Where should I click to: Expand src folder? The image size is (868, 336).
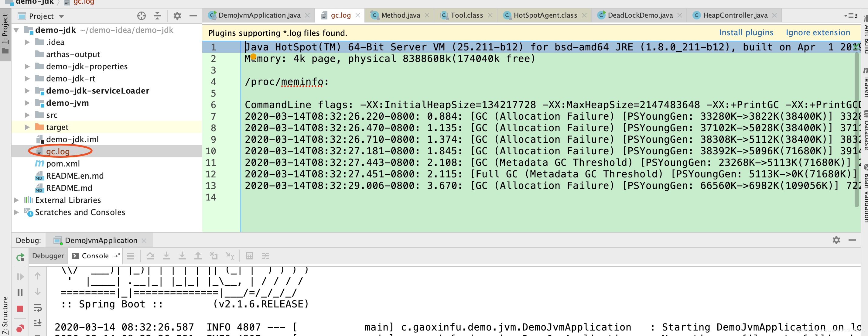point(27,115)
